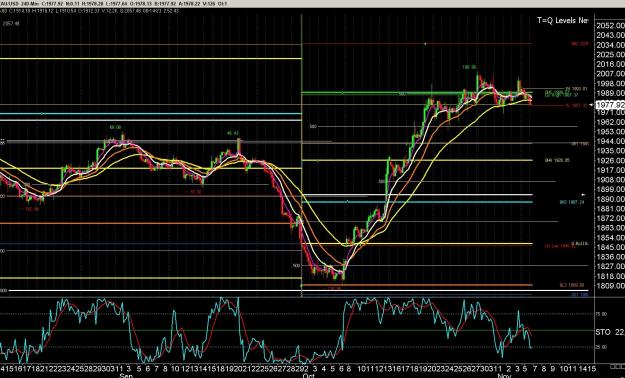Click the 1953.00 price axis label

coord(611,132)
